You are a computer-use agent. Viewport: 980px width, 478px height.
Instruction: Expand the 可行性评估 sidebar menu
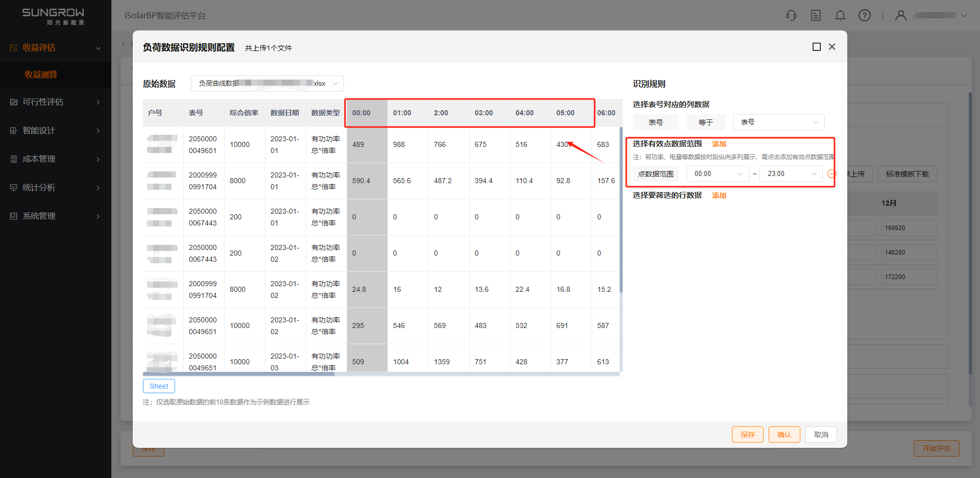[55, 102]
